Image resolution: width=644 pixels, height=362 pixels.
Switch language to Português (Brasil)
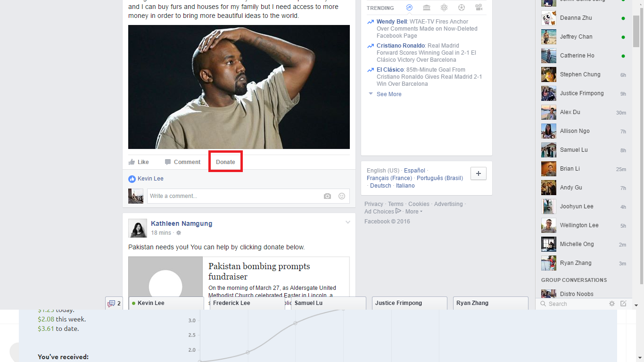coord(440,178)
